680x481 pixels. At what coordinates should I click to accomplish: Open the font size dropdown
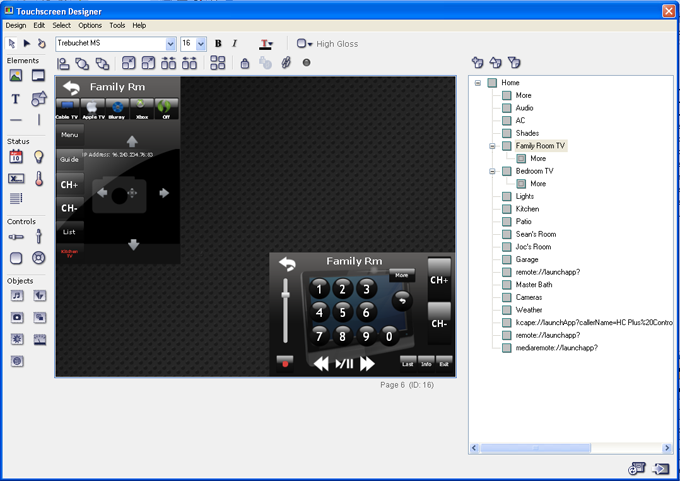tap(201, 44)
